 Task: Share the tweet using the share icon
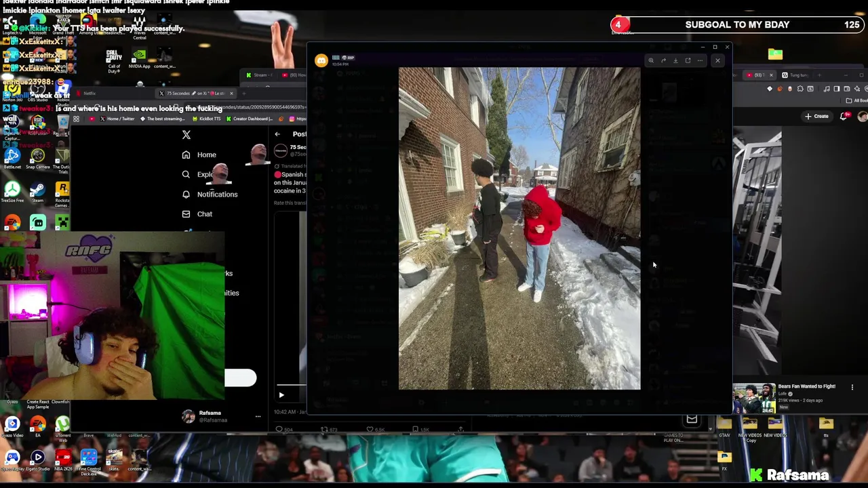pyautogui.click(x=460, y=429)
